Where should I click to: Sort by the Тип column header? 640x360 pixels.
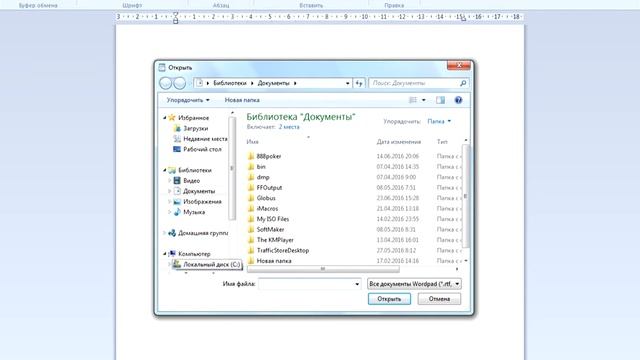point(442,142)
